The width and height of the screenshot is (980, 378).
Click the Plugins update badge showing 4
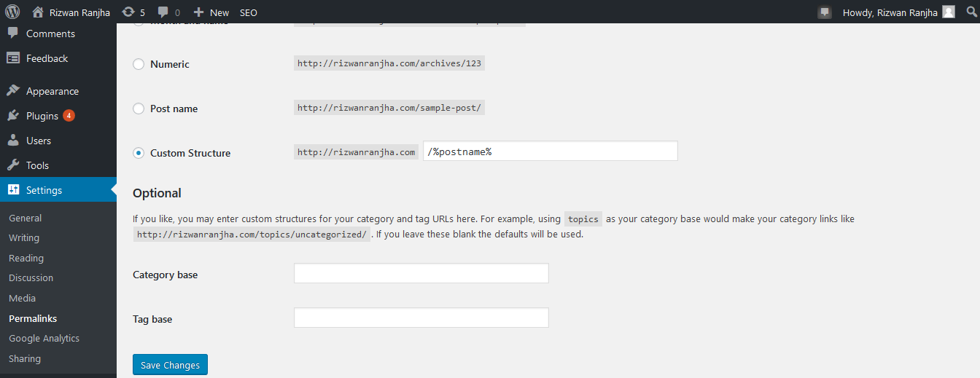(69, 116)
